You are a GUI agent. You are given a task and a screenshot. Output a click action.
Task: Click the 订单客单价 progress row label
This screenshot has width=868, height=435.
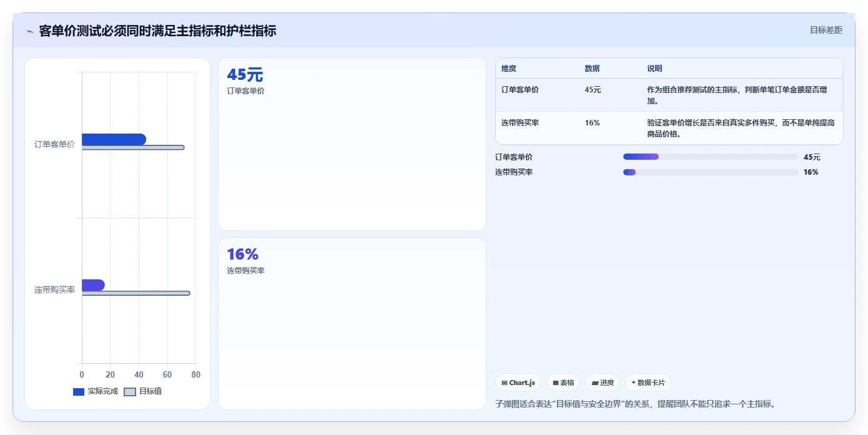[514, 157]
